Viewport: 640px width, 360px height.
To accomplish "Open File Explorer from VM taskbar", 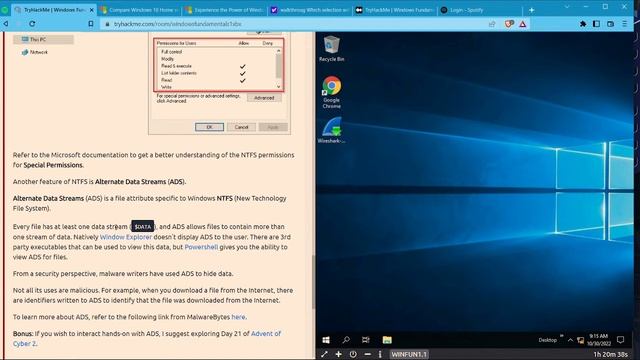I will tap(387, 340).
